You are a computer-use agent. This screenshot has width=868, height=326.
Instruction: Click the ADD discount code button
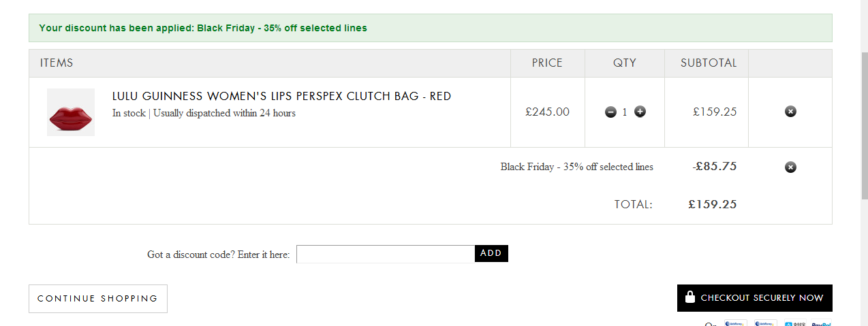pos(491,254)
